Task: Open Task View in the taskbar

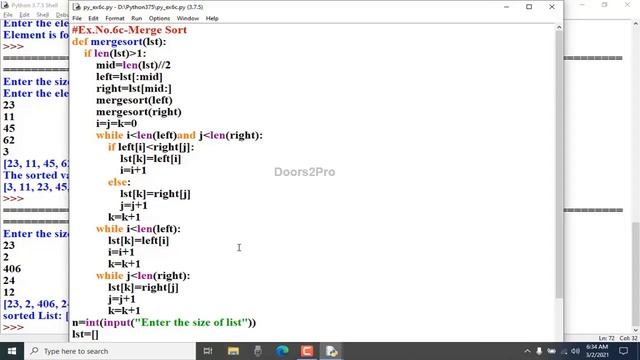Action: click(208, 351)
